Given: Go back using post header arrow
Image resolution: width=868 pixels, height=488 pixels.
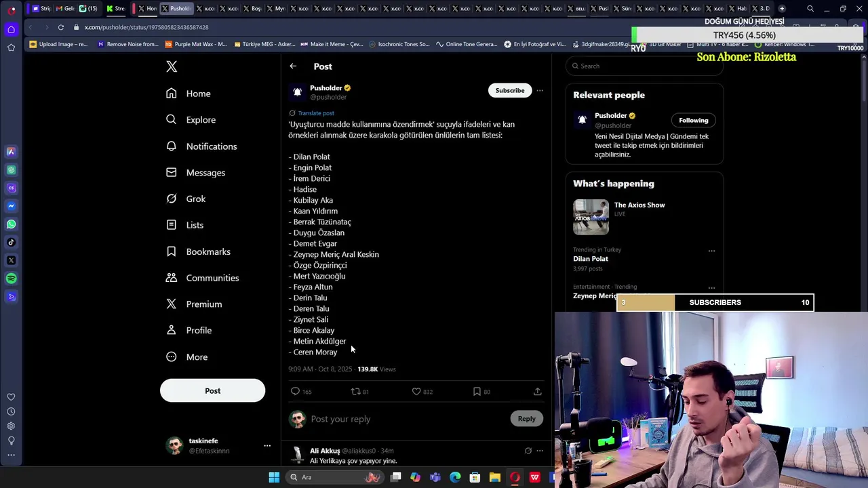Looking at the screenshot, I should coord(293,66).
